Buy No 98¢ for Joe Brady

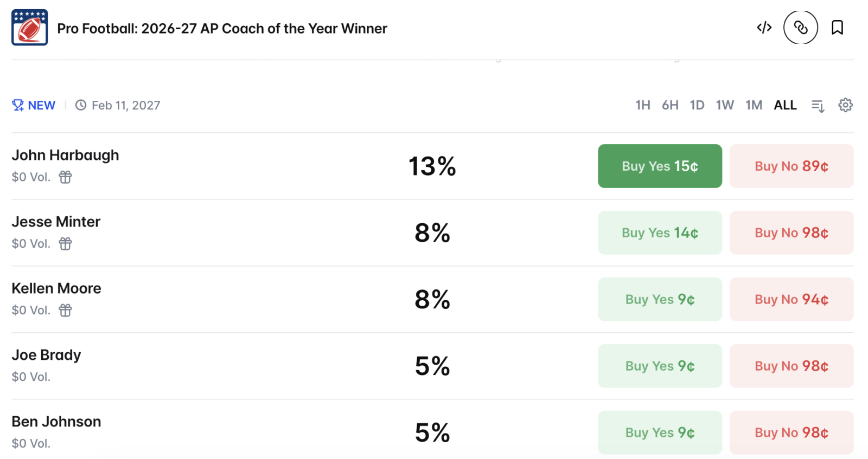(791, 366)
